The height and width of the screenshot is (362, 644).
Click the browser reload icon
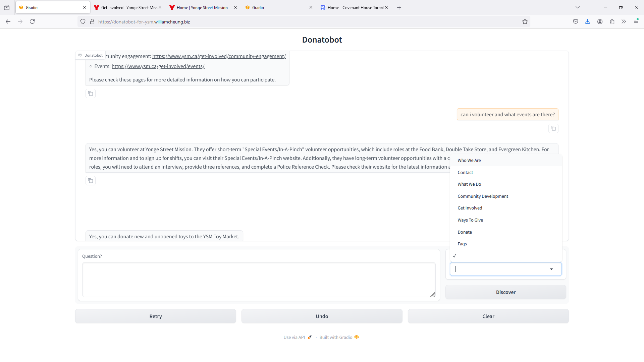tap(32, 22)
